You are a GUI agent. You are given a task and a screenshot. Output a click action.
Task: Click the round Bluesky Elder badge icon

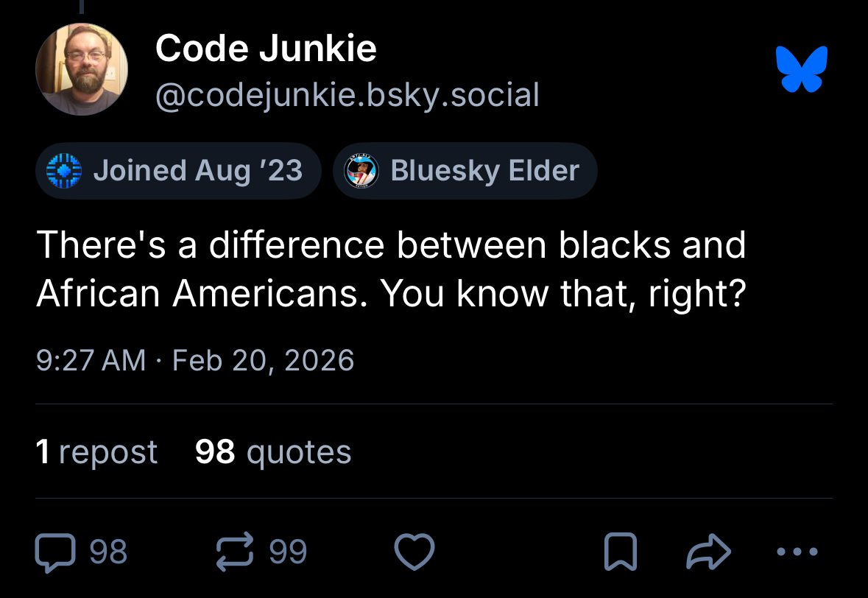[362, 171]
